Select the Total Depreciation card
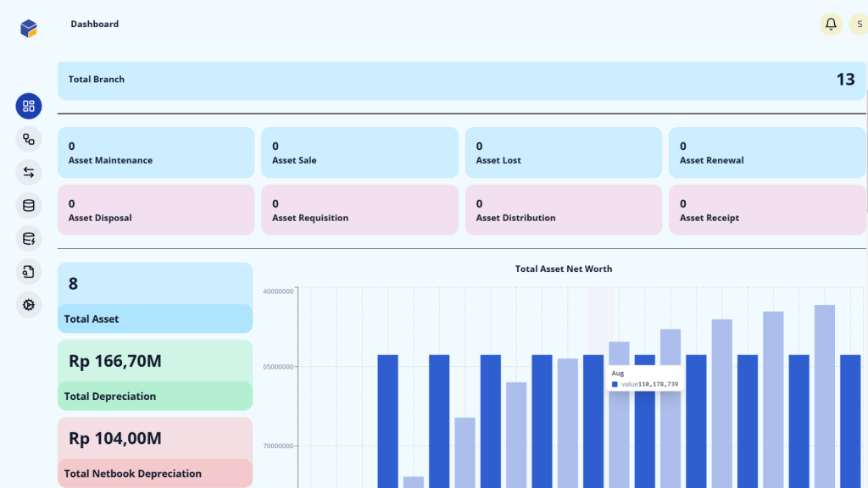The image size is (868, 488). tap(155, 375)
